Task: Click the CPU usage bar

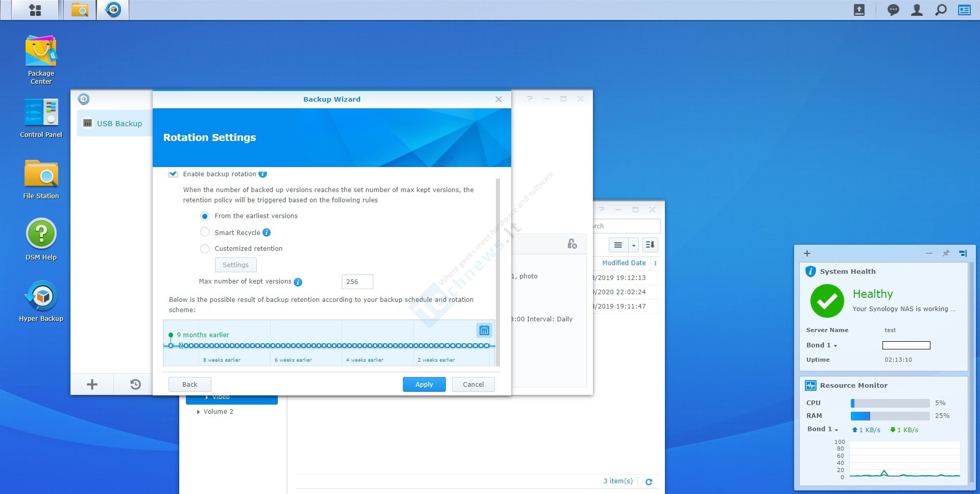Action: coord(890,403)
